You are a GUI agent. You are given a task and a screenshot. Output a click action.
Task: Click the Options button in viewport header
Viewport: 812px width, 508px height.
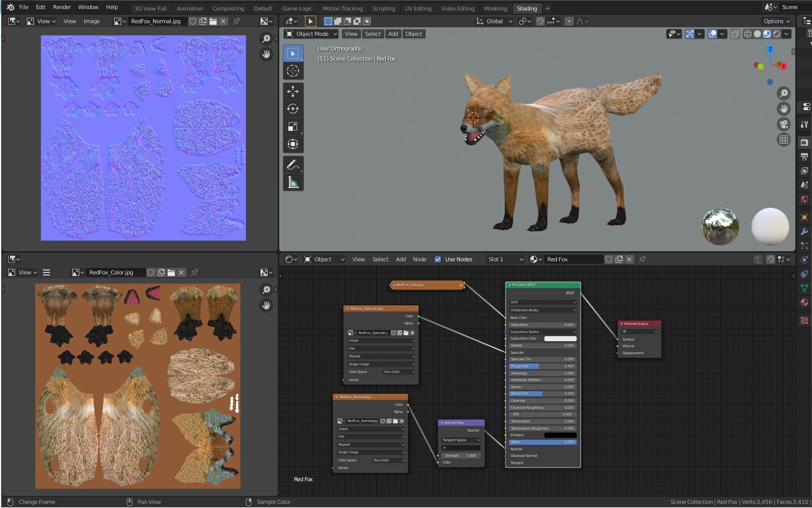776,21
